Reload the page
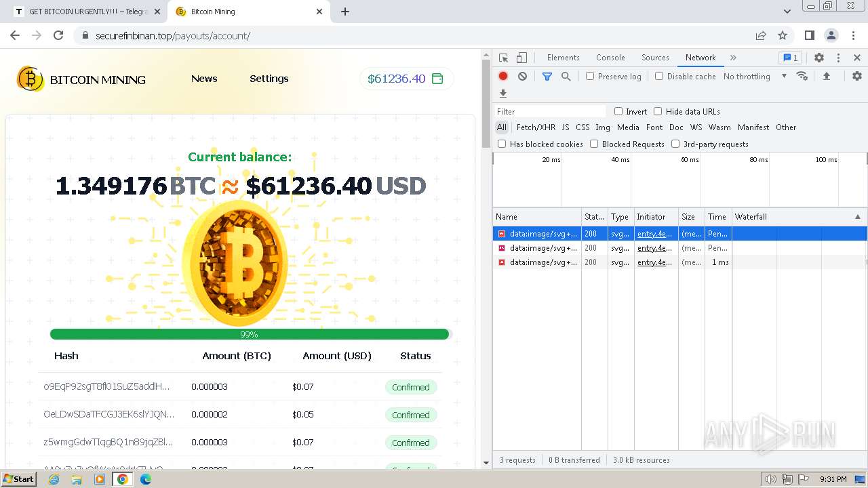The image size is (868, 488). pyautogui.click(x=58, y=35)
